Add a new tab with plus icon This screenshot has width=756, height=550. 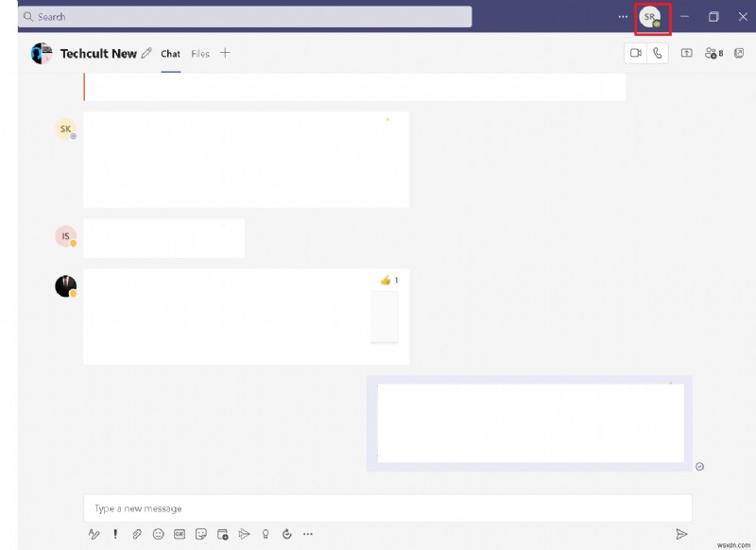pyautogui.click(x=225, y=53)
